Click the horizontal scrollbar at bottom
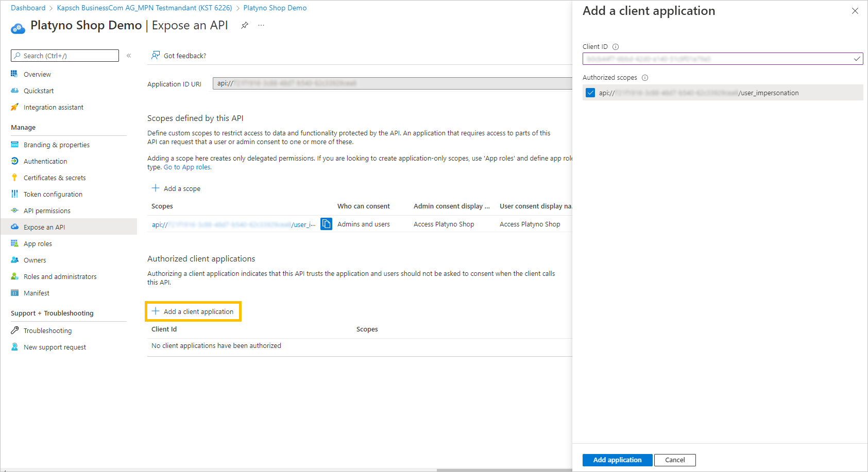 coord(505,470)
